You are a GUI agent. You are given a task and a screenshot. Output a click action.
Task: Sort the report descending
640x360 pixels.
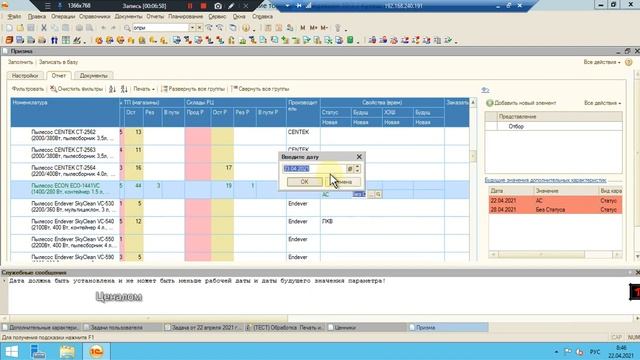[124, 89]
